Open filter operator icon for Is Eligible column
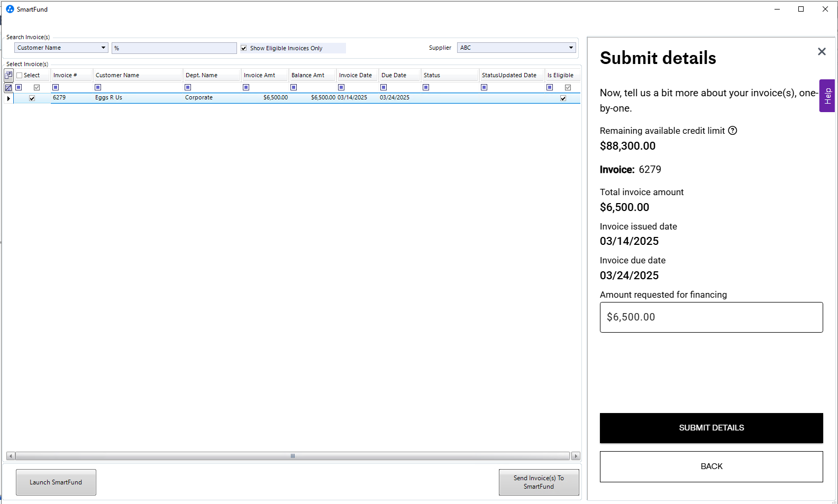The width and height of the screenshot is (838, 504). point(550,87)
